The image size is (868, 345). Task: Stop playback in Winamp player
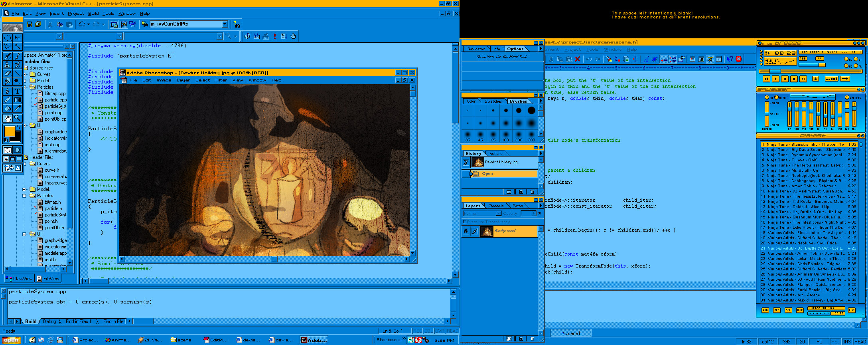click(x=794, y=79)
